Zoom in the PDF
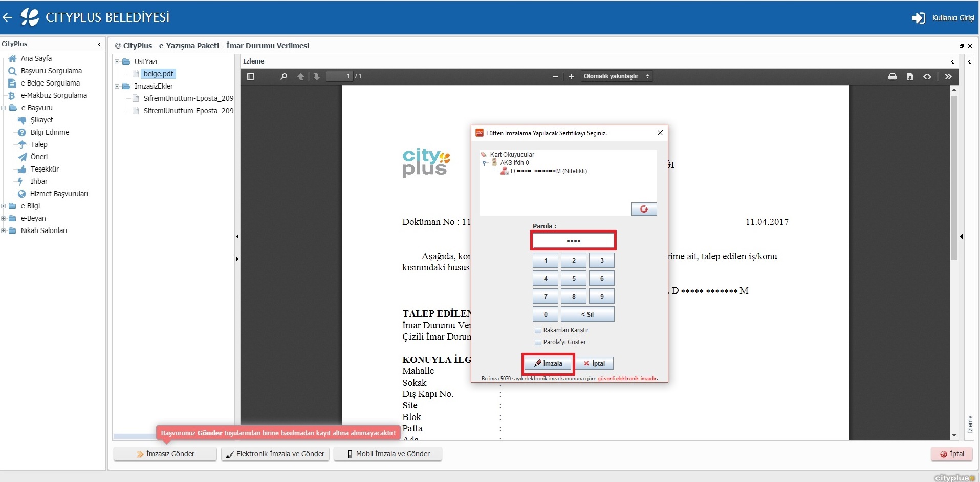 click(572, 76)
